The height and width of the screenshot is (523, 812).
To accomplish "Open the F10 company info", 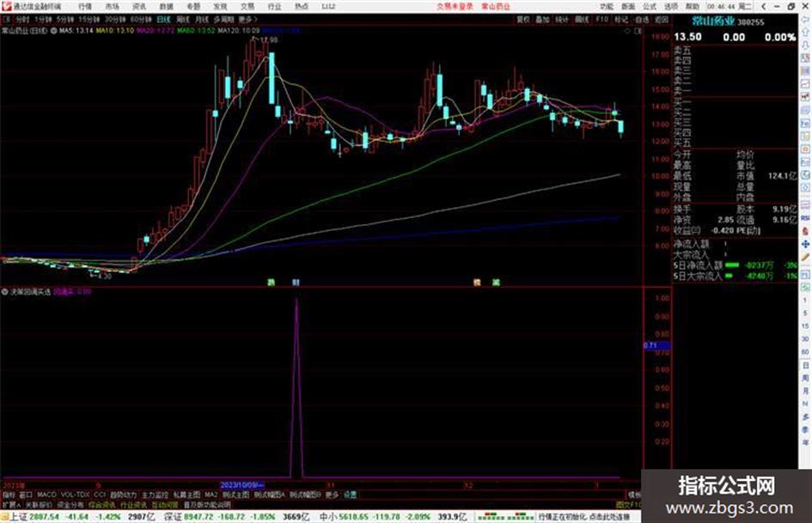I will tap(601, 19).
